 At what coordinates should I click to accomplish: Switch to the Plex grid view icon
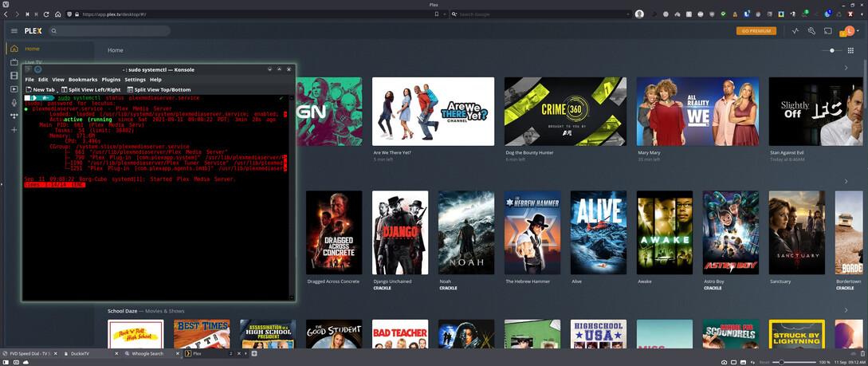pyautogui.click(x=850, y=50)
